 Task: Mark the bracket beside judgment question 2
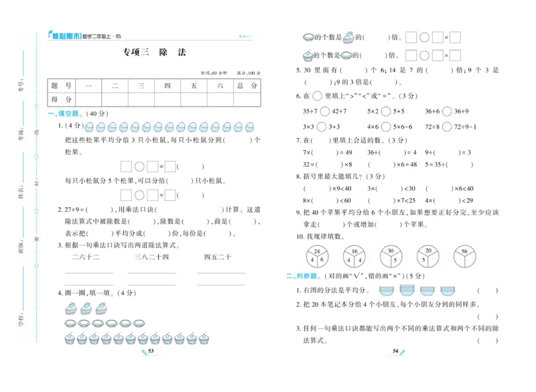tap(486, 315)
